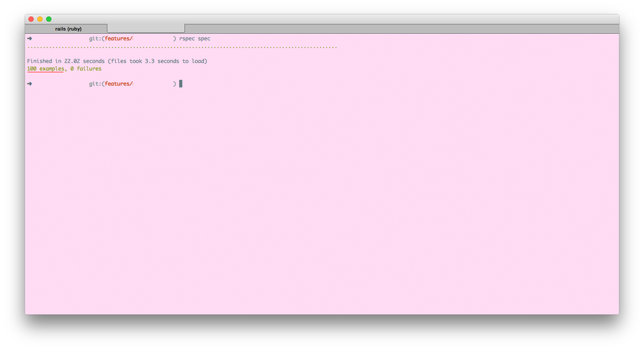This screenshot has height=350, width=644.
Task: Close the terminal window with red button
Action: 31,19
